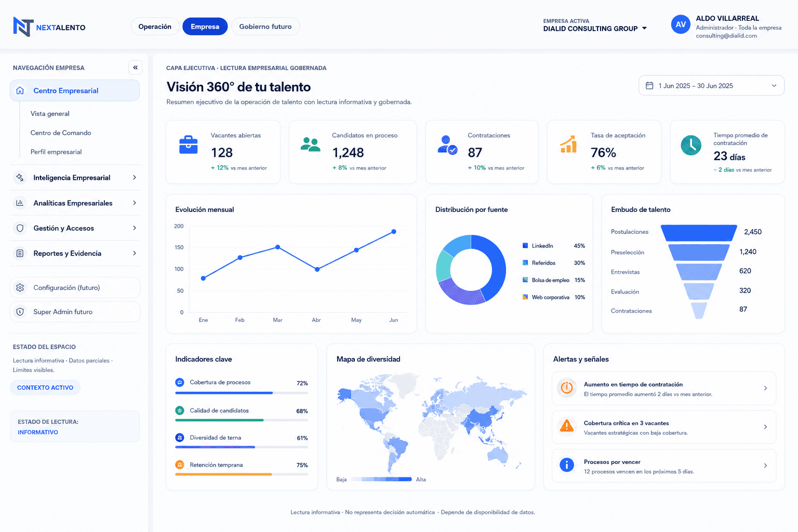
Task: Click the clock icon for Tiempo promedio
Action: point(691,145)
